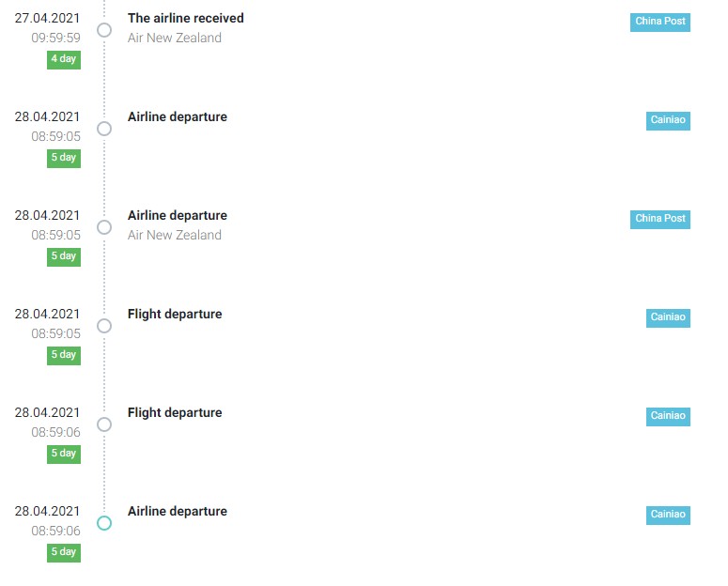
Task: Click the last Airline departure title
Action: pyautogui.click(x=178, y=511)
